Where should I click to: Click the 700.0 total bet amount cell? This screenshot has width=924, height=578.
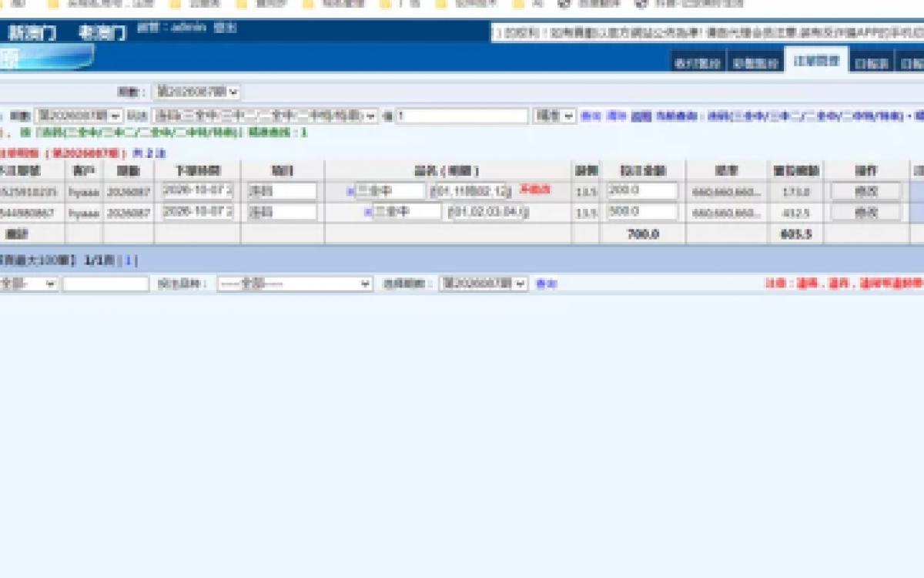[x=643, y=234]
